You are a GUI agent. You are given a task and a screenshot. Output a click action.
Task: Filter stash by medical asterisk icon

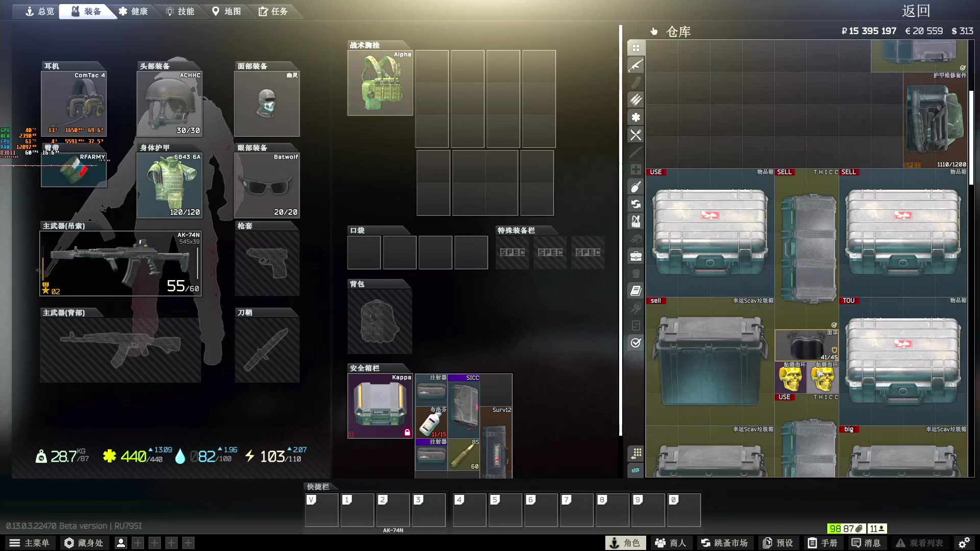[635, 117]
